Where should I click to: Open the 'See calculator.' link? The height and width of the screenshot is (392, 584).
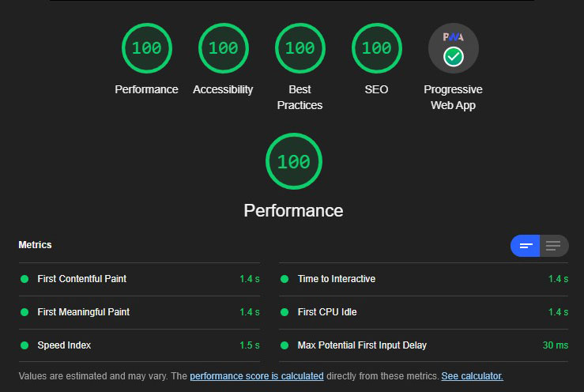tap(472, 376)
